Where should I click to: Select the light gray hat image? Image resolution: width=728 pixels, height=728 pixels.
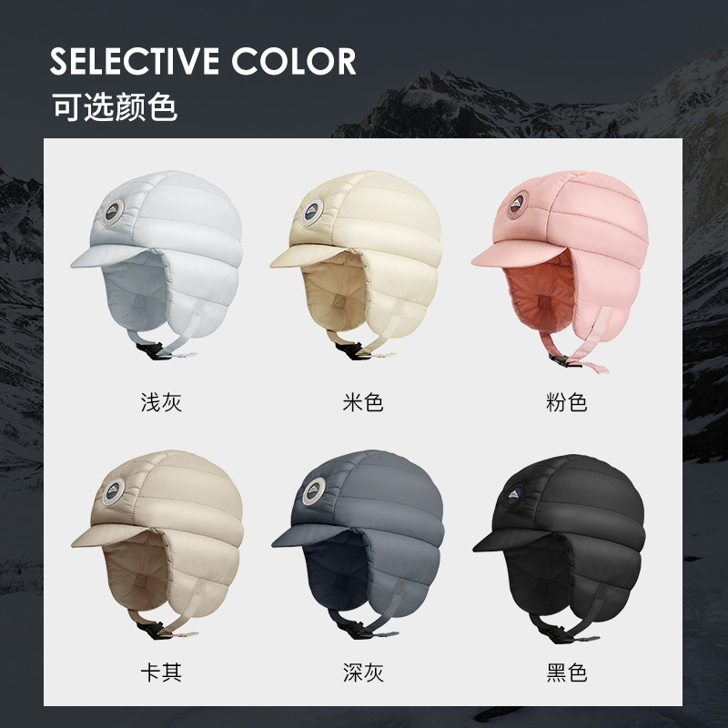click(157, 265)
